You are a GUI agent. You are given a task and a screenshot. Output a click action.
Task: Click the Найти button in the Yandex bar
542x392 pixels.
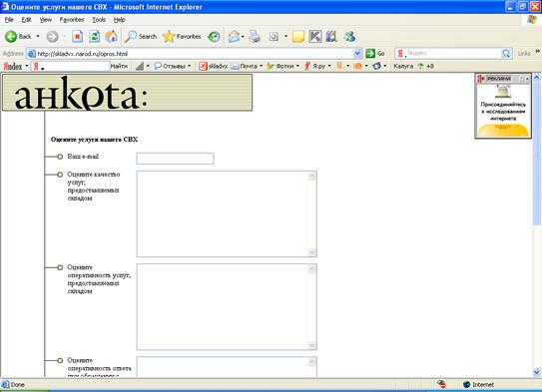(x=119, y=66)
